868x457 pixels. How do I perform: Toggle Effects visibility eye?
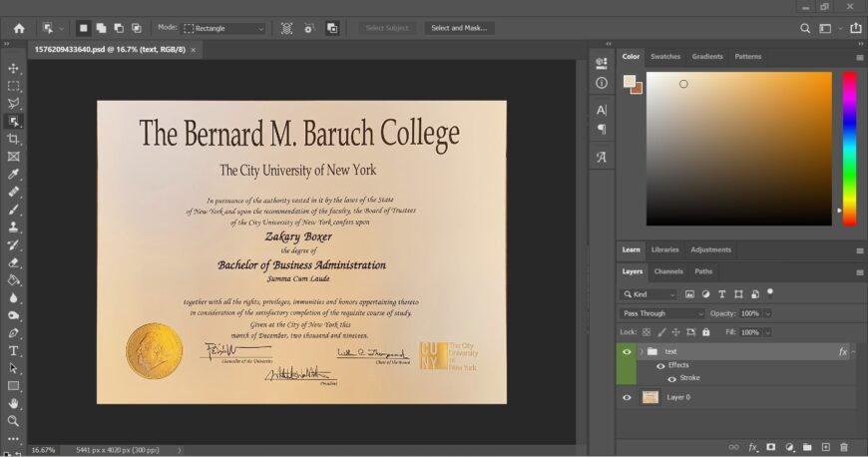pos(660,365)
